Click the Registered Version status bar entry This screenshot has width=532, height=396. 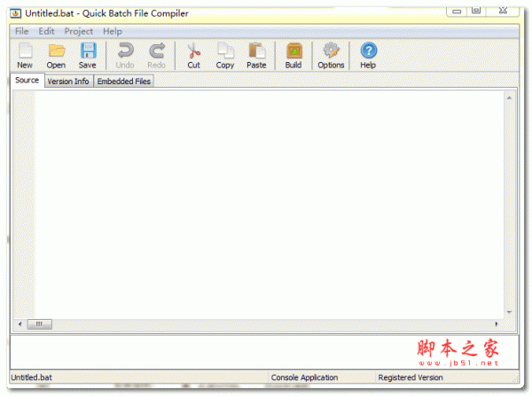(411, 377)
